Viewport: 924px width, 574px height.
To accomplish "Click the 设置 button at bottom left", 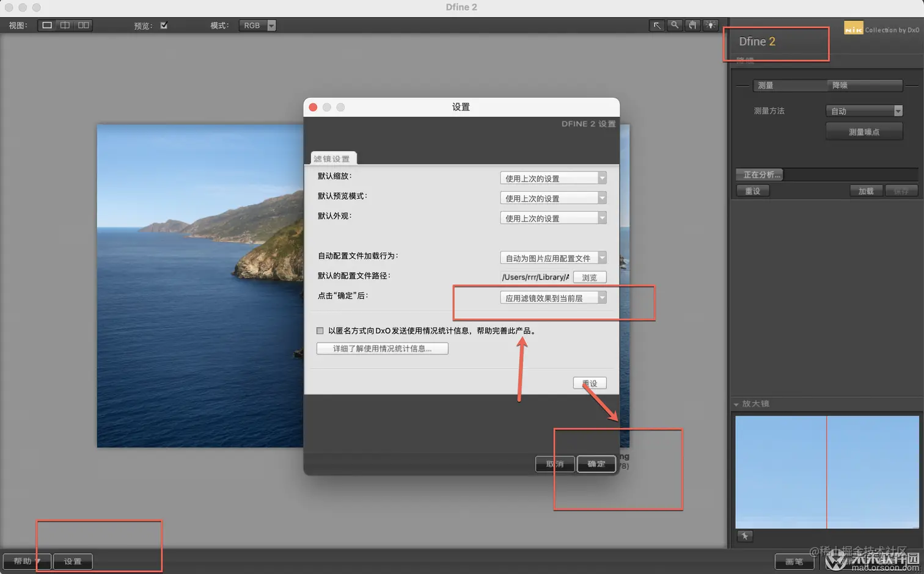I will 73,561.
